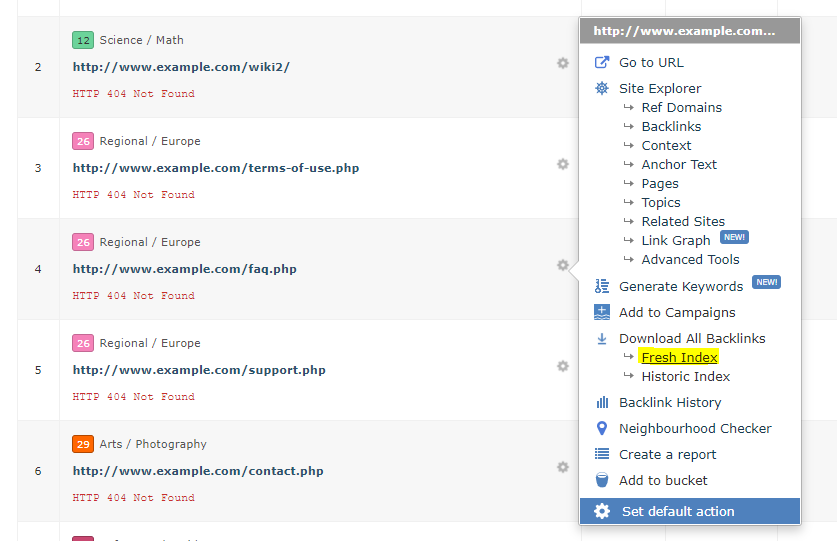837x541 pixels.
Task: Click the orange 29 Arts / Photography badge
Action: 83,444
